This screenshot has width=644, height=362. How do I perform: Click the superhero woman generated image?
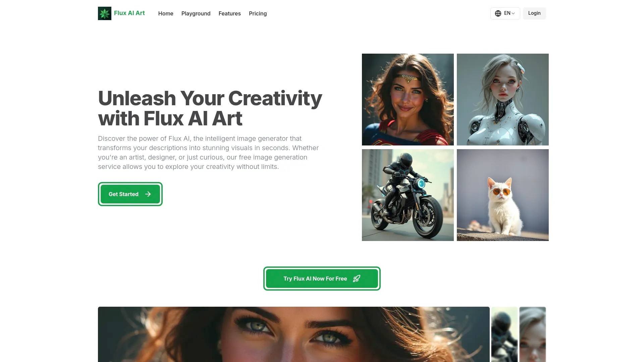(408, 100)
